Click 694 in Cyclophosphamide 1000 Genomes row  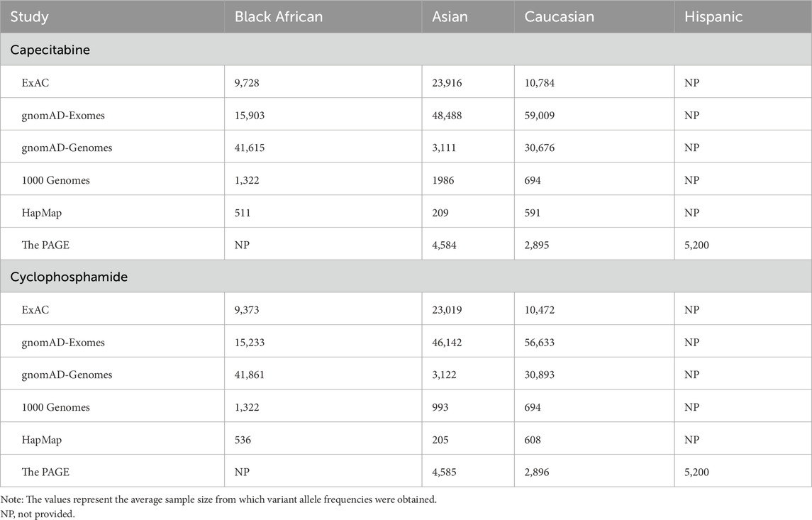tap(533, 407)
